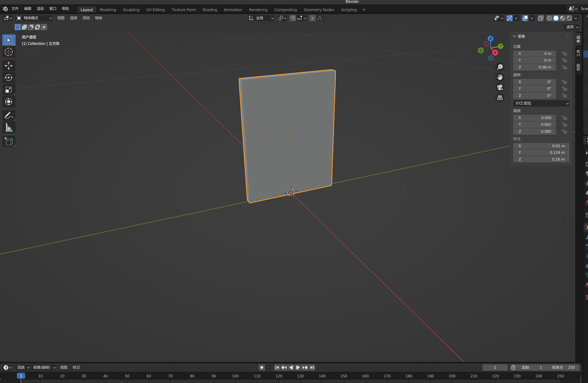Open the shading options dropdown arrow
This screenshot has height=383, width=588.
pyautogui.click(x=576, y=18)
